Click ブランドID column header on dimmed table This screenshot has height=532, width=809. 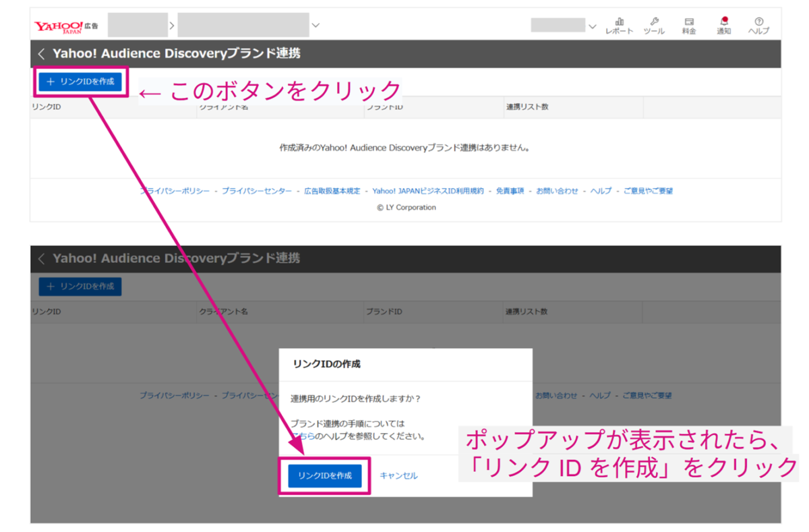pos(384,312)
